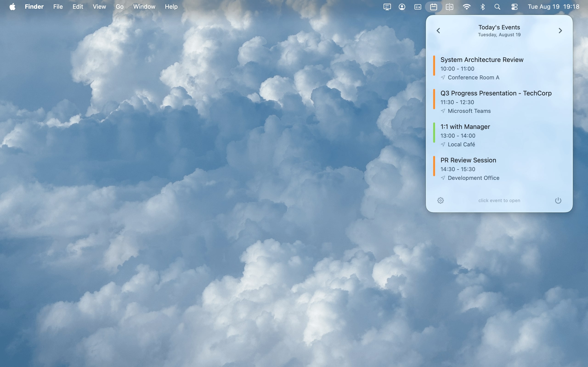Open the Apple menu
588x367 pixels.
click(x=12, y=7)
